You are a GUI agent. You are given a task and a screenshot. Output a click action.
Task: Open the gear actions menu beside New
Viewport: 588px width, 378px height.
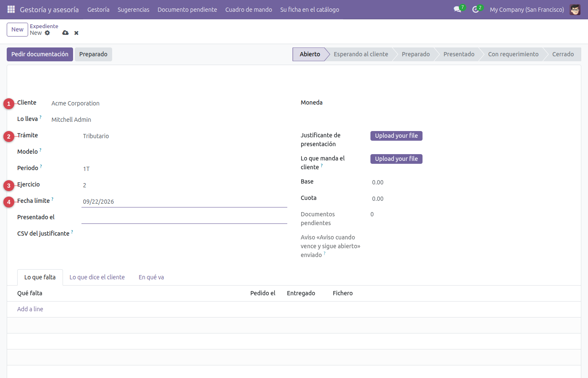pos(47,33)
